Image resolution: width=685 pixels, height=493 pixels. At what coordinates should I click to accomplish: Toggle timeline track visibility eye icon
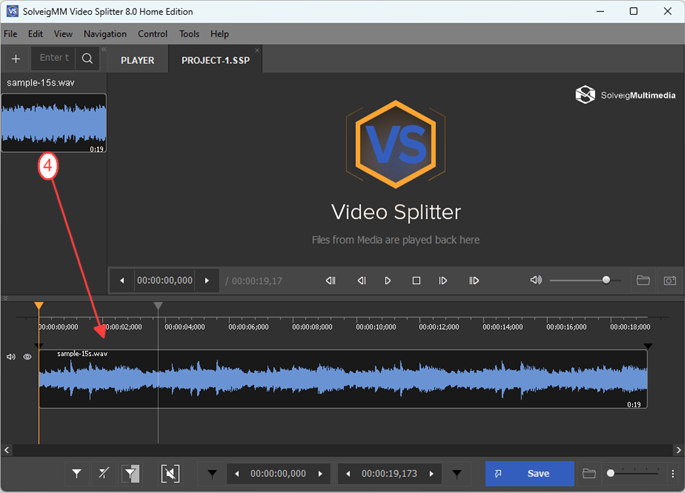27,357
